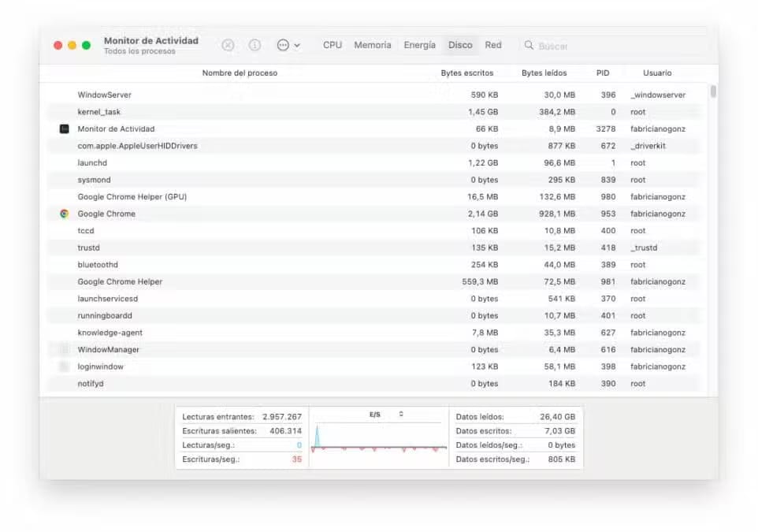Click the _windowserver user cell
The height and width of the screenshot is (532, 758).
(x=658, y=95)
